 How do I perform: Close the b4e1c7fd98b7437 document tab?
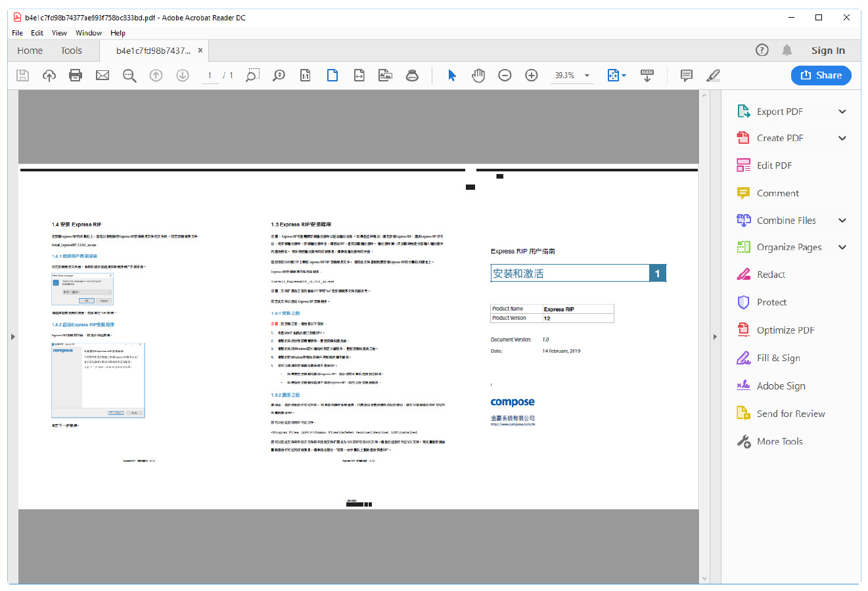tap(200, 50)
